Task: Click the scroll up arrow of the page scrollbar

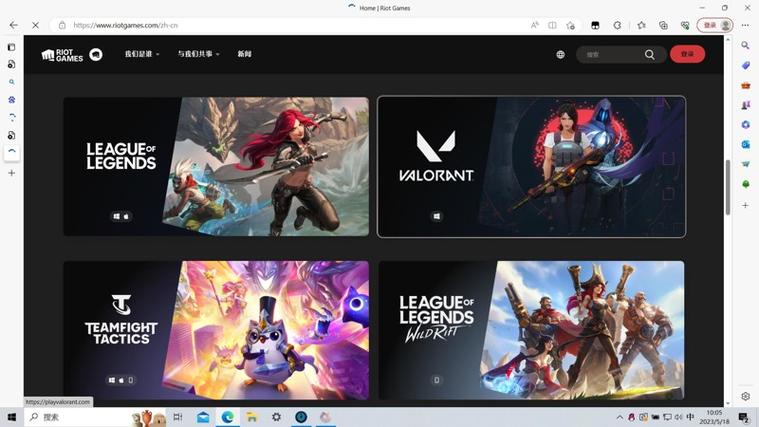Action: (728, 39)
